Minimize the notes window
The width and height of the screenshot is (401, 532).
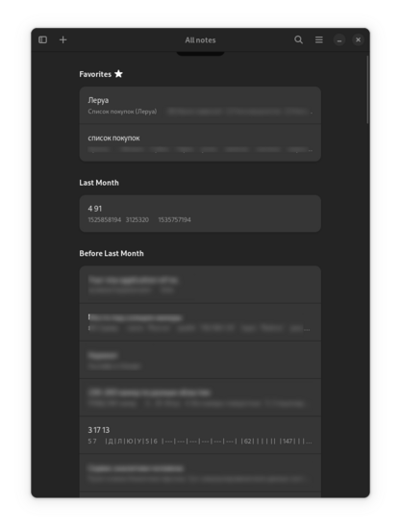[x=338, y=40]
